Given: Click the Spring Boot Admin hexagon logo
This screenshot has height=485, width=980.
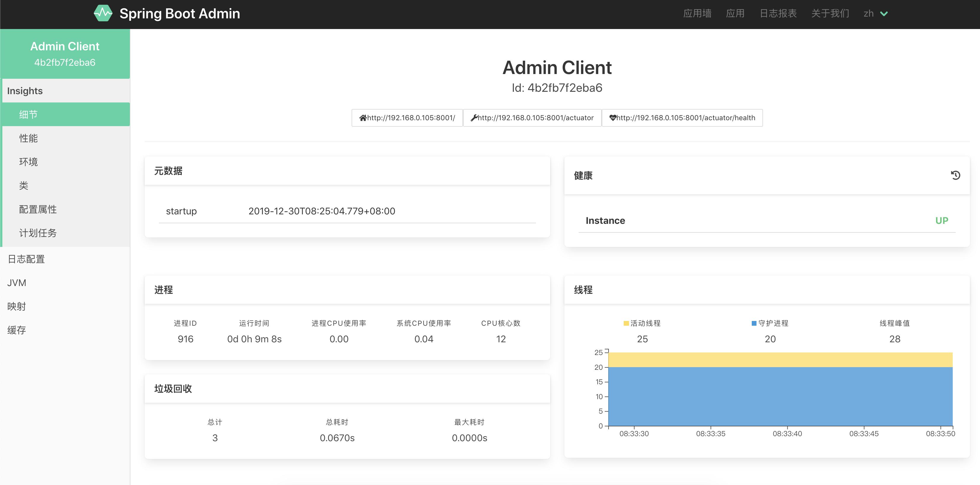Looking at the screenshot, I should tap(103, 13).
